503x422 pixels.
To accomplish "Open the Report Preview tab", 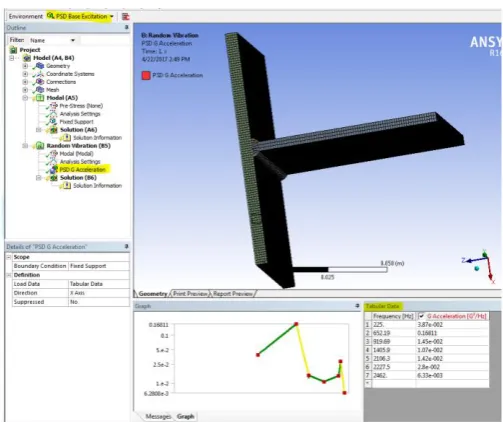I will click(x=233, y=294).
